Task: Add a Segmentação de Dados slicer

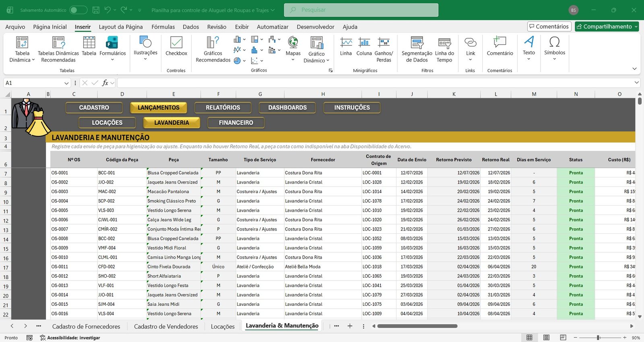Action: tap(417, 49)
